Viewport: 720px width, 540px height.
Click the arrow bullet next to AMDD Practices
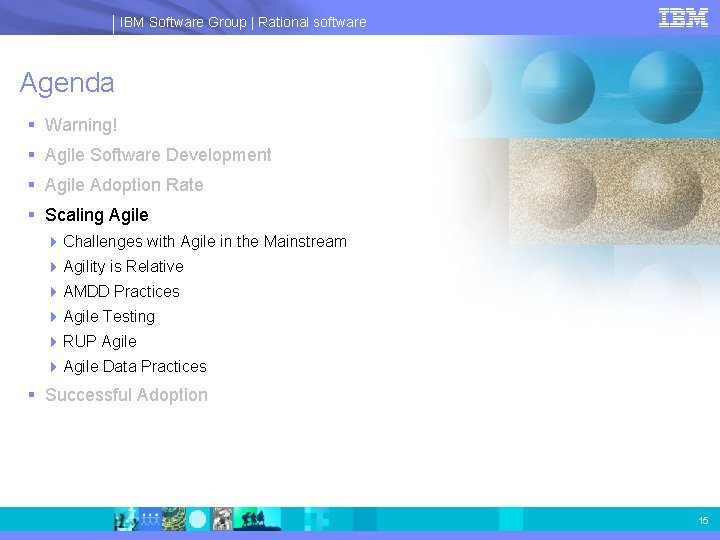53,292
